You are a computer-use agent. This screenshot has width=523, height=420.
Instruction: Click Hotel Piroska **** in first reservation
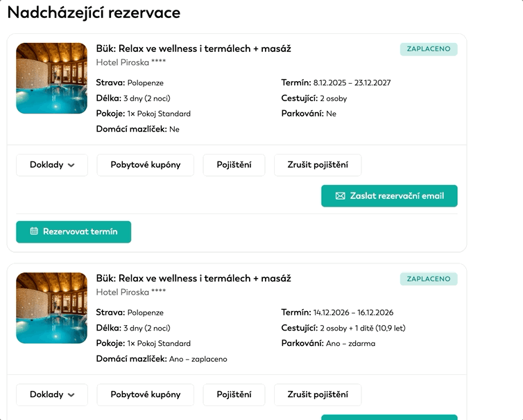tap(130, 62)
